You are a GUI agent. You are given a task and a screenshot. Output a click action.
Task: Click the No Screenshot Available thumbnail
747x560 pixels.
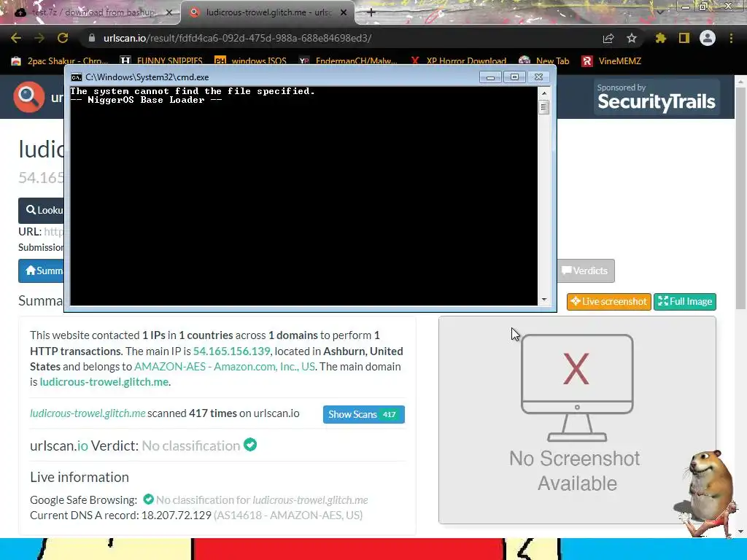577,420
